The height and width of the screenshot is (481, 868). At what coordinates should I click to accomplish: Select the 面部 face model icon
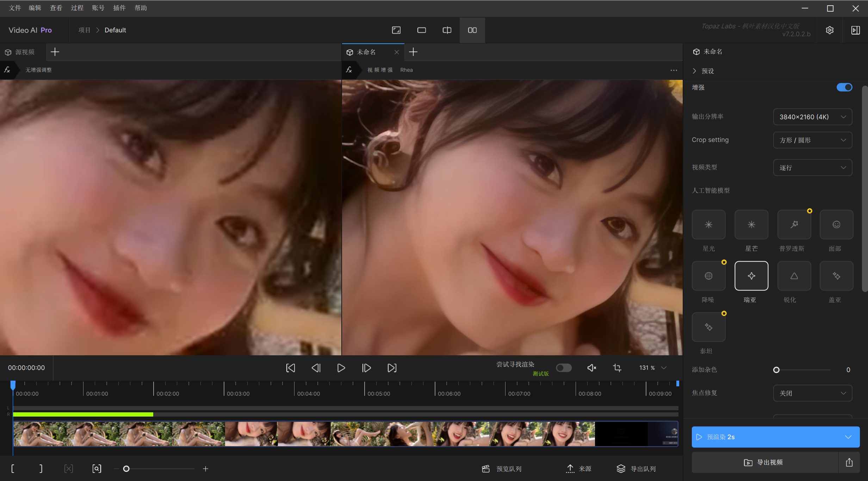[x=836, y=225]
